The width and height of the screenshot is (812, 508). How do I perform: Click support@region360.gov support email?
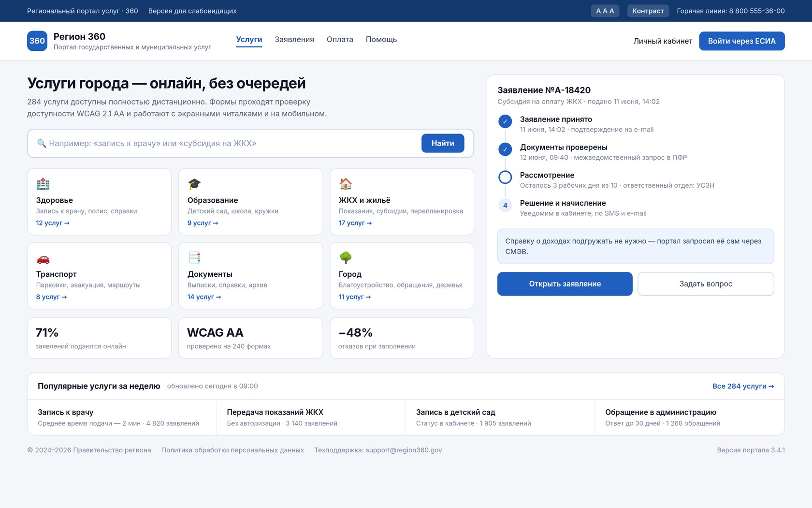click(x=404, y=450)
